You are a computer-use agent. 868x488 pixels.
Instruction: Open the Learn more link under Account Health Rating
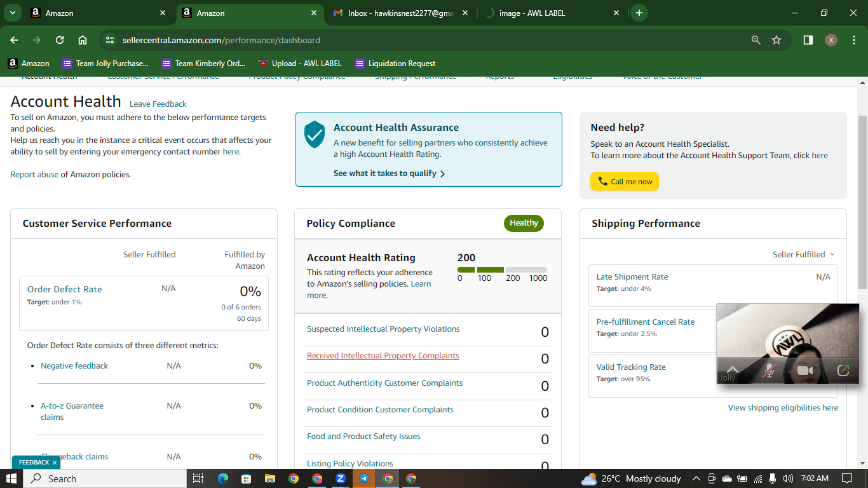tap(369, 290)
